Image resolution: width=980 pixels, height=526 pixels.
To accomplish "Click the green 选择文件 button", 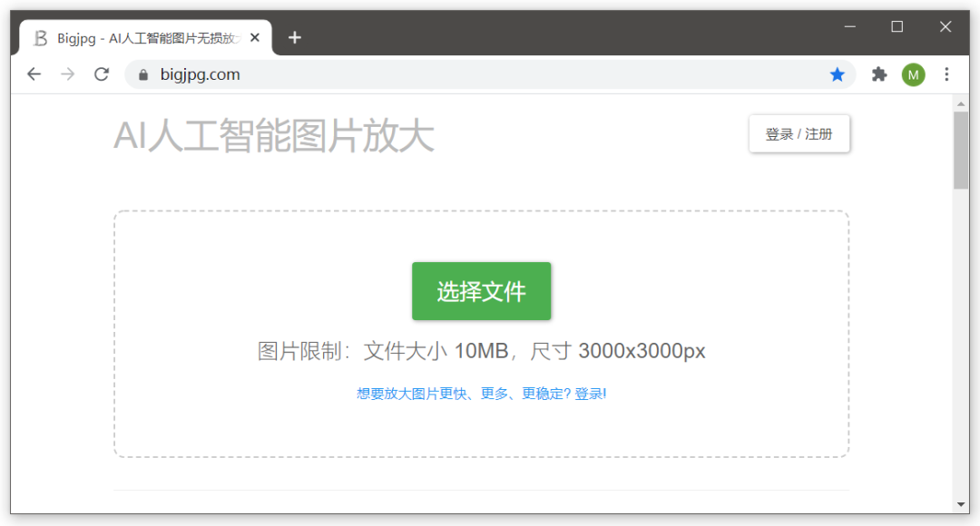I will 481,291.
